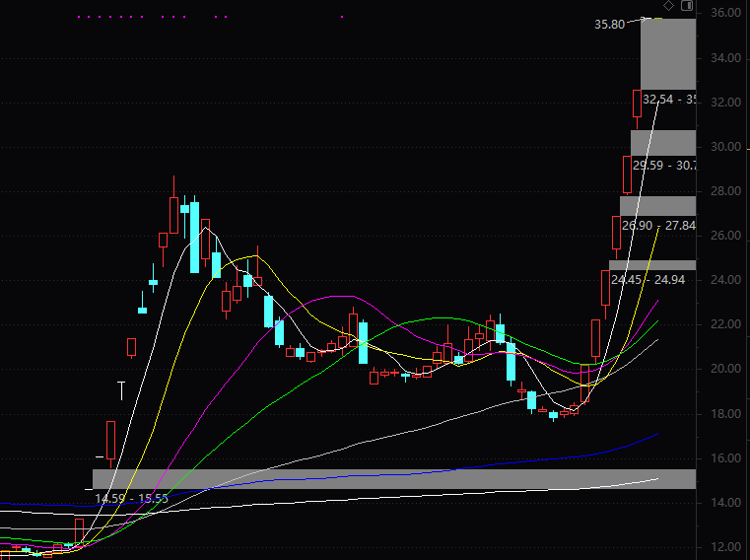Screen dimensions: 750x560
Task: Click the diamond marker icon at top right
Action: tap(668, 6)
